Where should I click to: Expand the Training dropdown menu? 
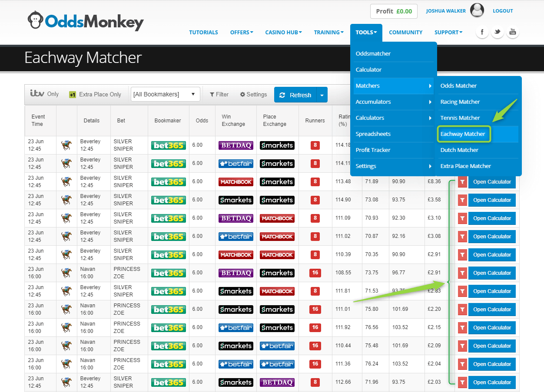click(x=328, y=32)
